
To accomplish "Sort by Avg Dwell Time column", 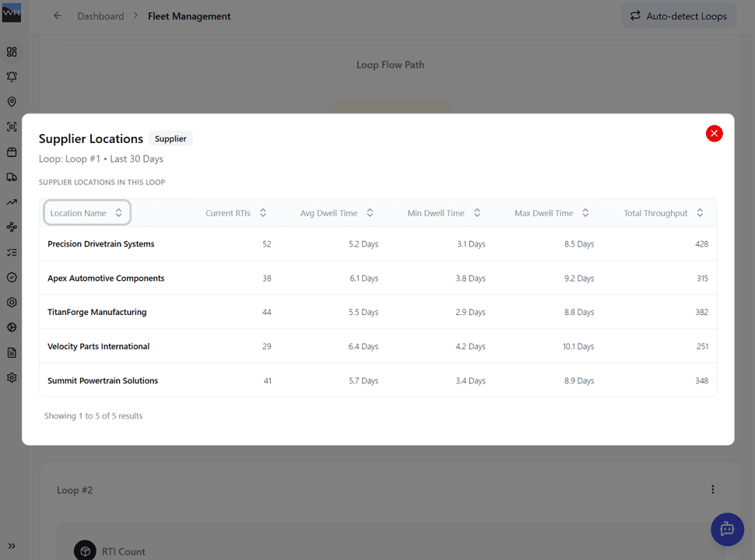I will tap(337, 213).
